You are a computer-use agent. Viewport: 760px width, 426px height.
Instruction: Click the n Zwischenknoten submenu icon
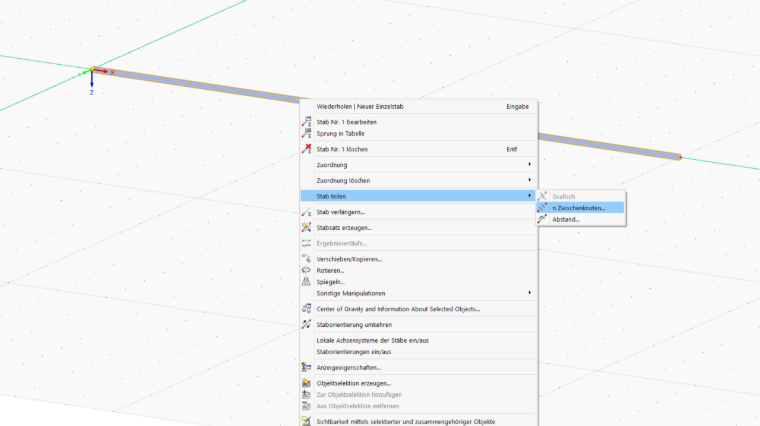pyautogui.click(x=542, y=207)
